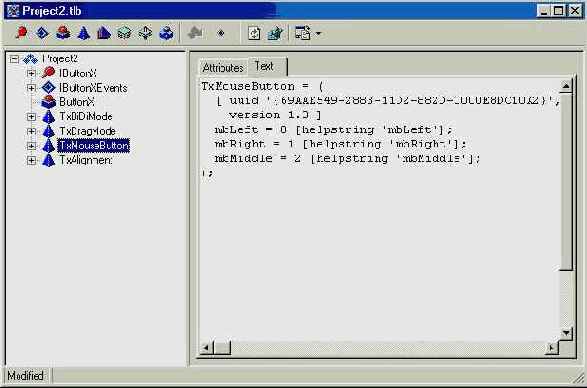Screen dimensions: 587x388
Task: Click the vertical scrollbar down arrow
Action: pyautogui.click(x=566, y=333)
